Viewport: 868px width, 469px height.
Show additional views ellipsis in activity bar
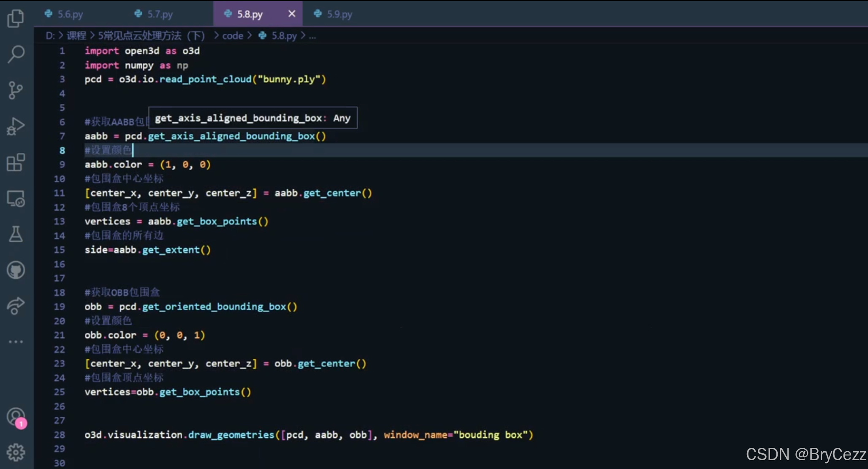click(x=16, y=342)
